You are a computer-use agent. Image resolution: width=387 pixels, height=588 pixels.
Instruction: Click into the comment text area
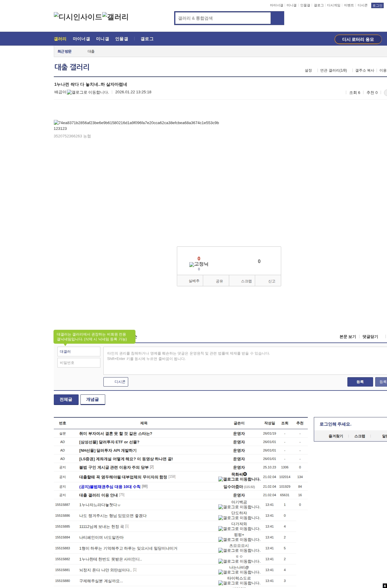point(245,361)
